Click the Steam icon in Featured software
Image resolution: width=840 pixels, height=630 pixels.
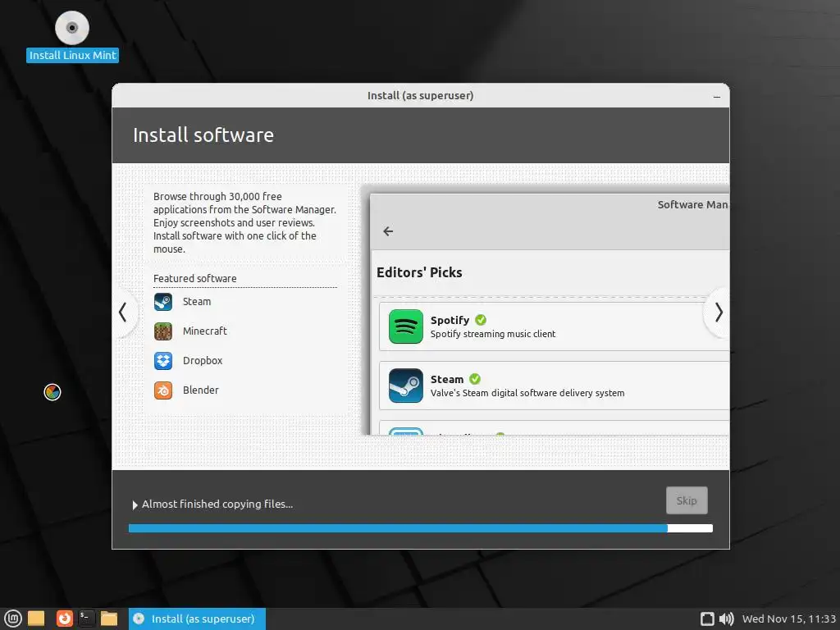163,302
